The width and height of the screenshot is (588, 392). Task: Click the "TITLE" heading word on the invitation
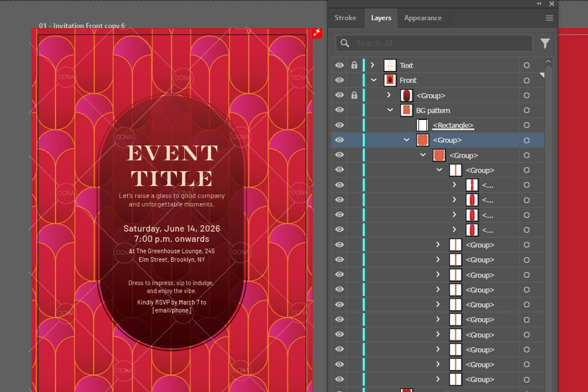tap(172, 178)
